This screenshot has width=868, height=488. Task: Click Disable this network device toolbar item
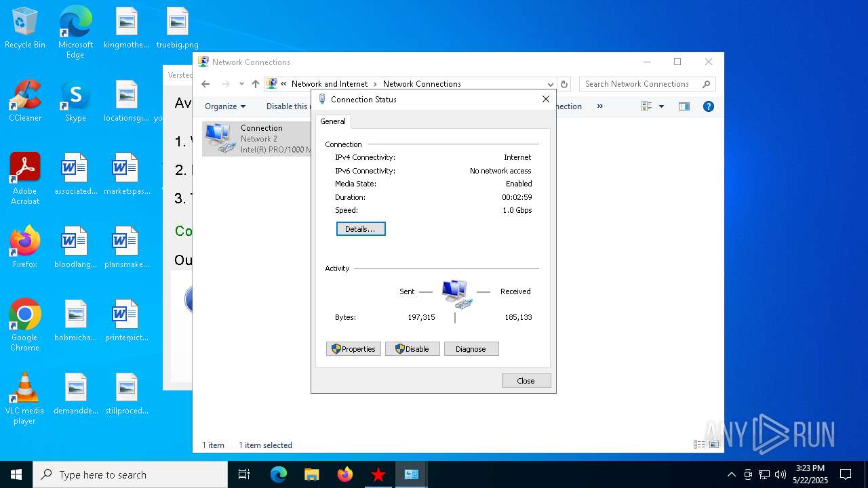(x=288, y=106)
